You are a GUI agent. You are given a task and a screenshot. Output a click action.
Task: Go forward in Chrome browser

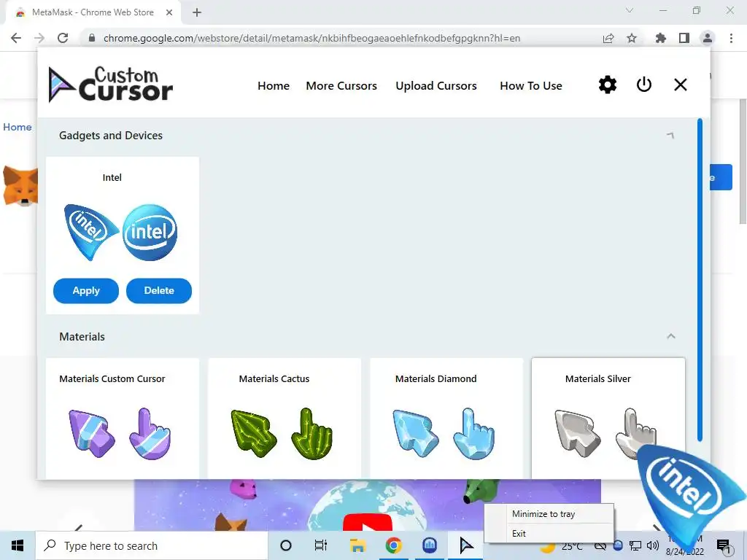(x=39, y=38)
